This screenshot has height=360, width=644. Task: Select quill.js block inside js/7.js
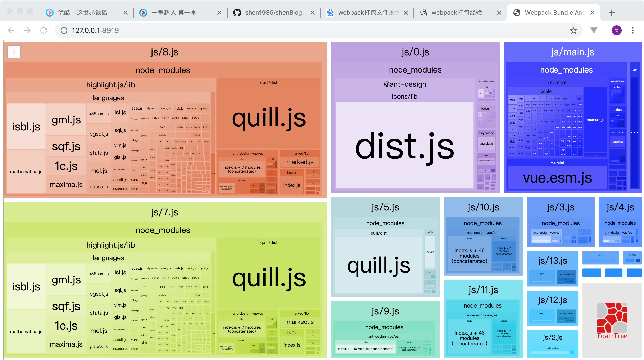point(269,278)
